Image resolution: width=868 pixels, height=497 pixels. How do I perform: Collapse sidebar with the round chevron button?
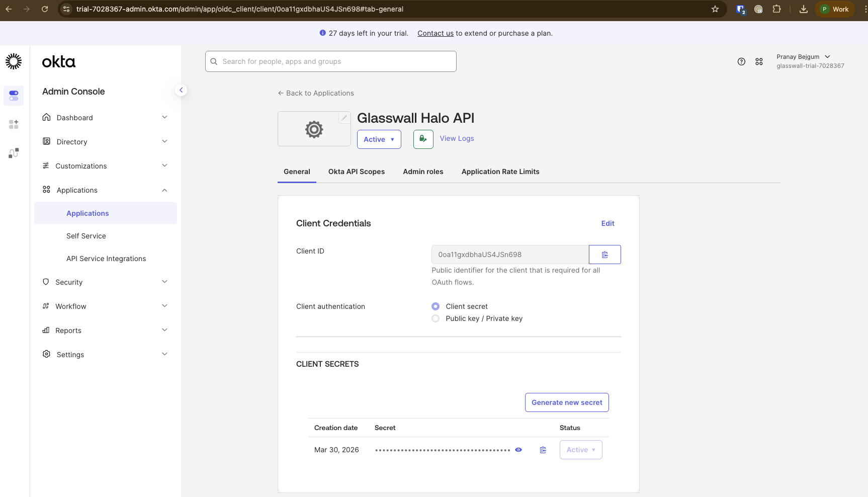181,90
